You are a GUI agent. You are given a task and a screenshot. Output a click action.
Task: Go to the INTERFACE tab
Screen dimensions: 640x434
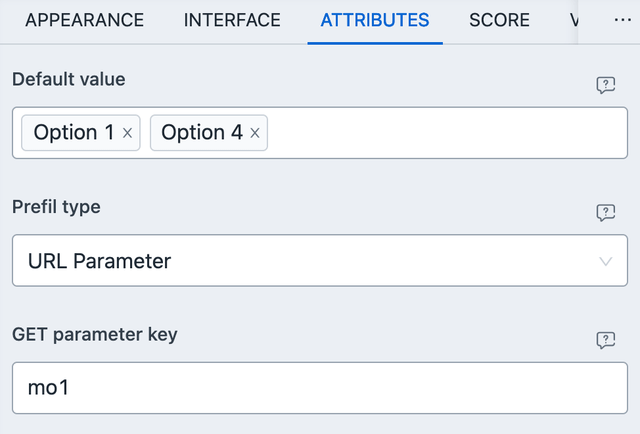pyautogui.click(x=232, y=20)
